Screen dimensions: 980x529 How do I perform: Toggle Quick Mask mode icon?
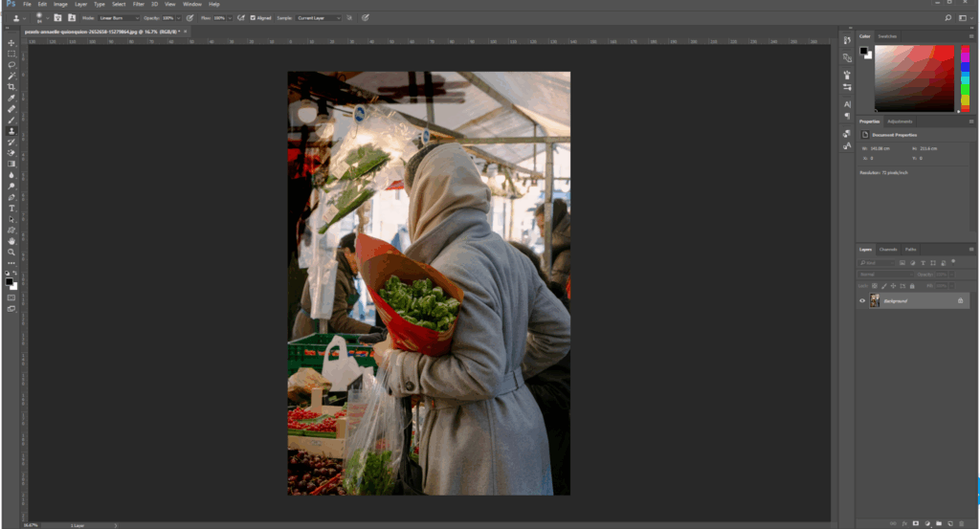11,298
